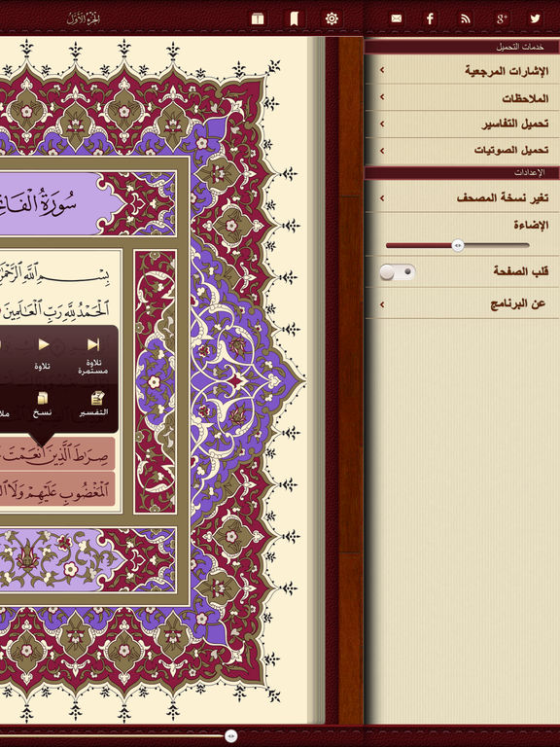Expand تحميل الصوتيات audio download chevron

tap(382, 151)
